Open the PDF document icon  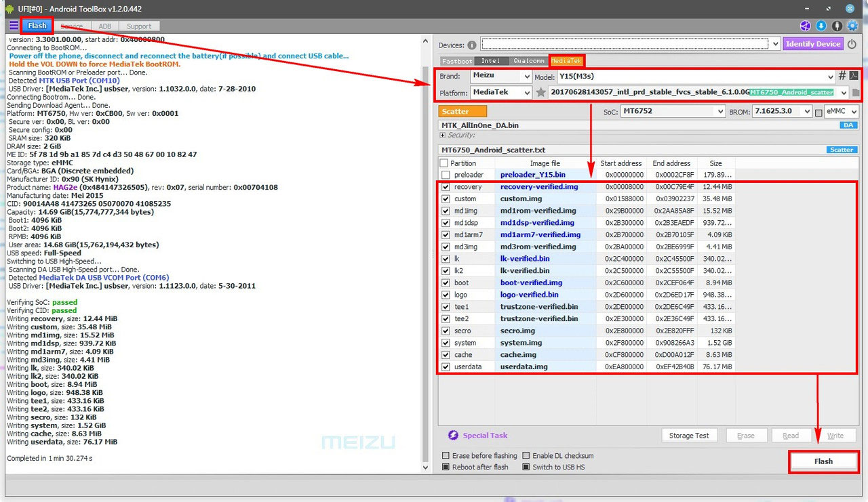tap(854, 76)
